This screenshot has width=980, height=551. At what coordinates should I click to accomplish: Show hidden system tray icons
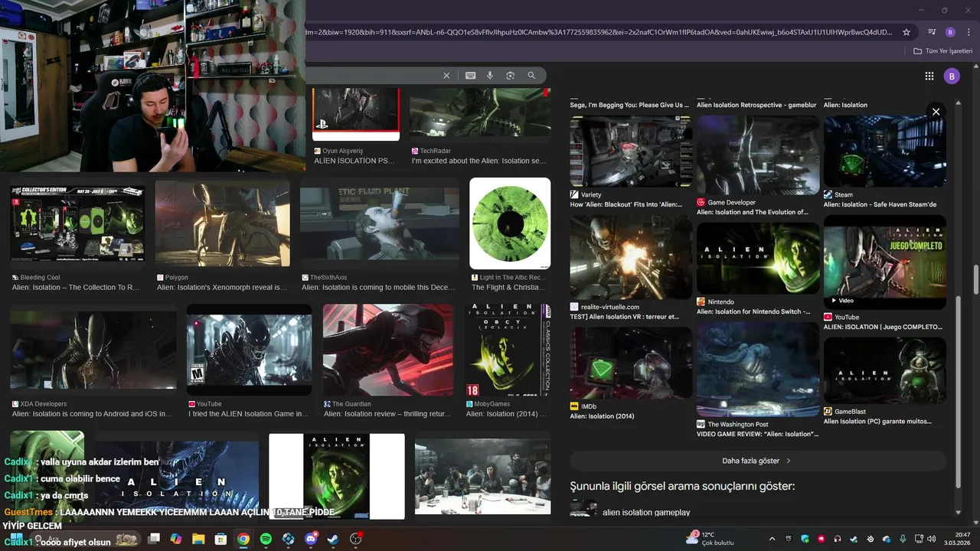point(772,539)
